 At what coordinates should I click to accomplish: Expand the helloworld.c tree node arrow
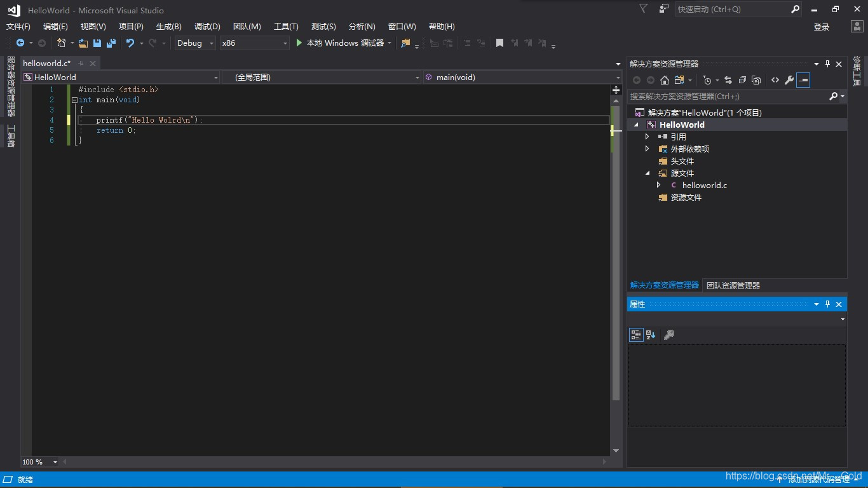(x=659, y=185)
